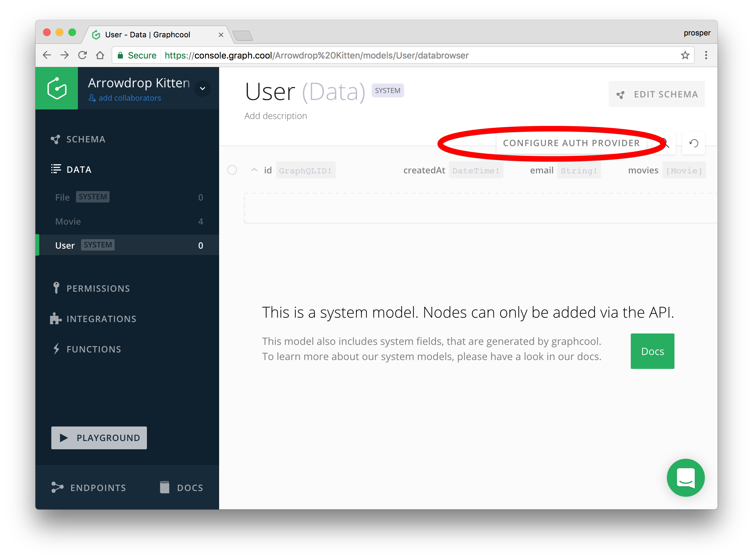This screenshot has height=560, width=753.
Task: Click the DateTime! type tag
Action: (476, 170)
